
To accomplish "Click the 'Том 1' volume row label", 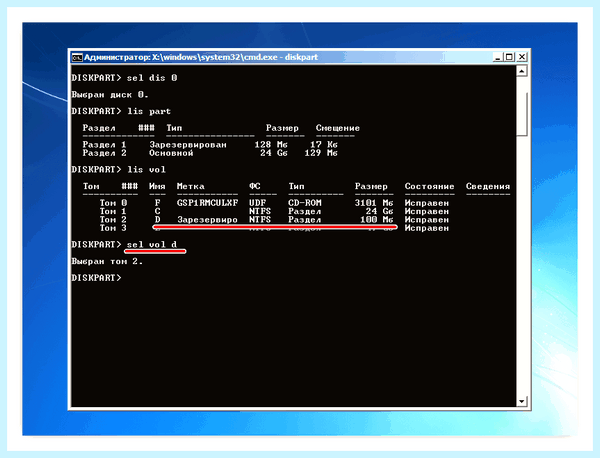I will [x=113, y=211].
